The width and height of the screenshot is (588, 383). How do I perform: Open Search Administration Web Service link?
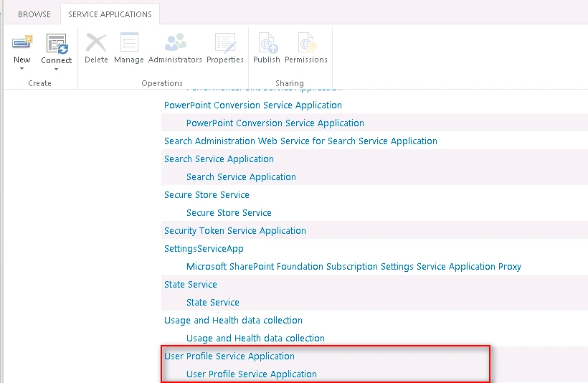pyautogui.click(x=300, y=141)
